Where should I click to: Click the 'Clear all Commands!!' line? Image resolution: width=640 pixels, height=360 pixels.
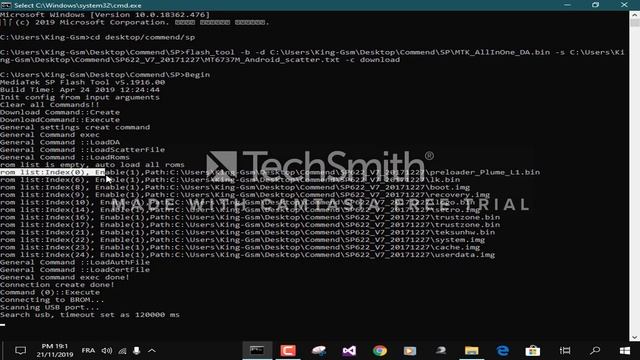(50, 105)
